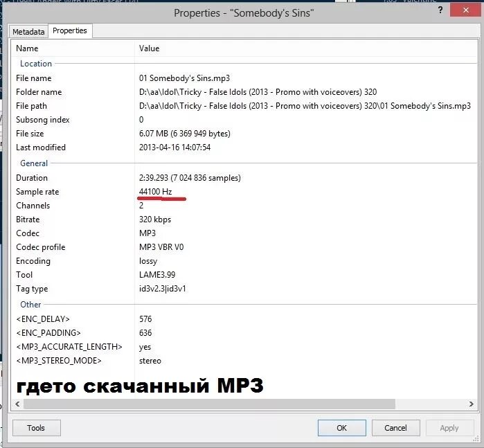
Task: Click the Apply button
Action: [449, 428]
